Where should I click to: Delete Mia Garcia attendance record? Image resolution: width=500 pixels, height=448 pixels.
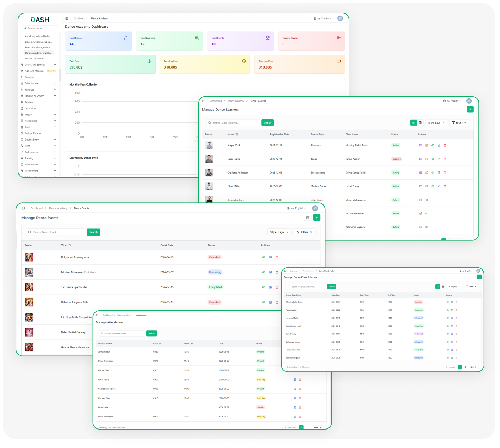click(300, 408)
